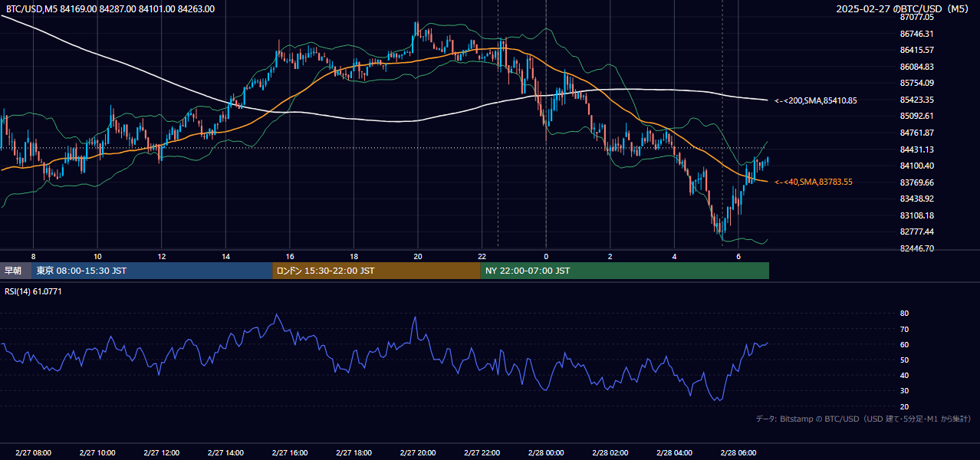The height and width of the screenshot is (460, 980).
Task: Click price axis value 84761.87
Action: (x=916, y=133)
